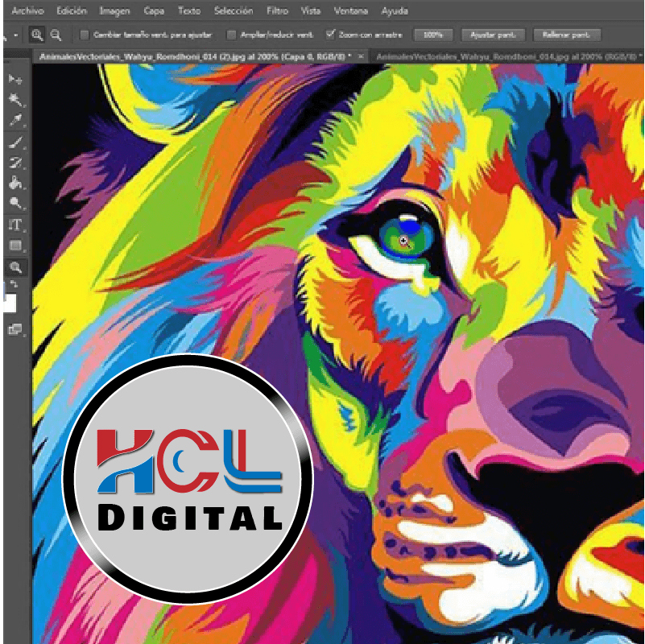Open the Filtro menu

[277, 11]
